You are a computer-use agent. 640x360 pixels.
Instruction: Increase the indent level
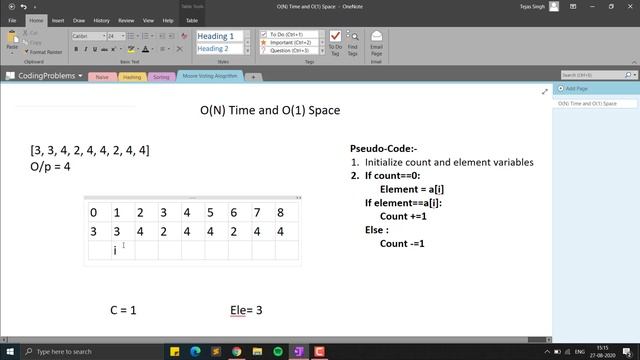coord(171,36)
